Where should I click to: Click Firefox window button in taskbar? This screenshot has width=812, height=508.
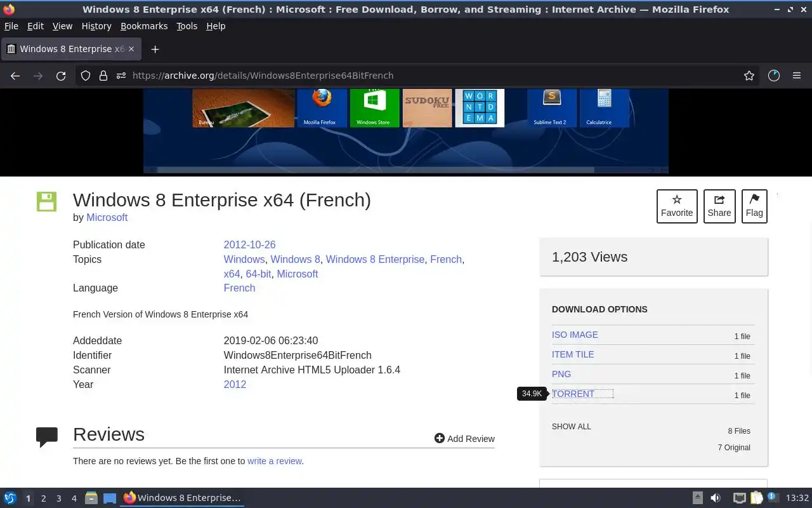coord(183,498)
